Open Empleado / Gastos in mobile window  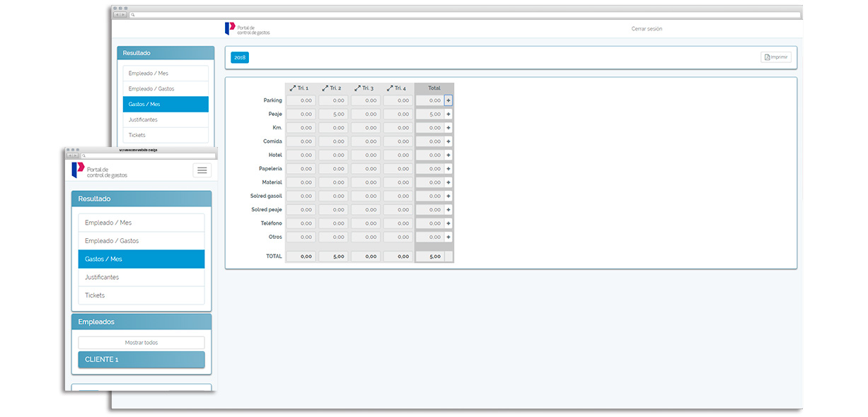pyautogui.click(x=141, y=241)
